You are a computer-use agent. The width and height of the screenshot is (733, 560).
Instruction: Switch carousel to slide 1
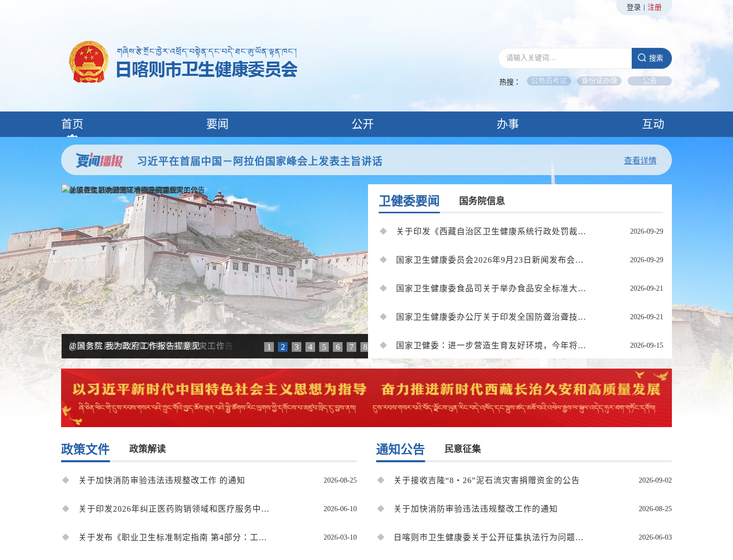(x=269, y=347)
